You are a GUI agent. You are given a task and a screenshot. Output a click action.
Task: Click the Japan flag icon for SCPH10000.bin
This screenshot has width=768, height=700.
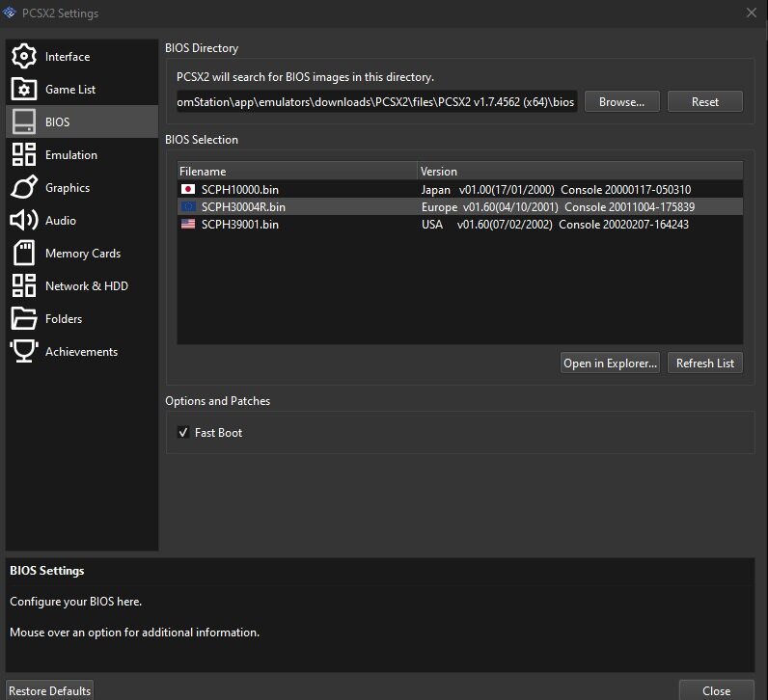click(x=188, y=189)
